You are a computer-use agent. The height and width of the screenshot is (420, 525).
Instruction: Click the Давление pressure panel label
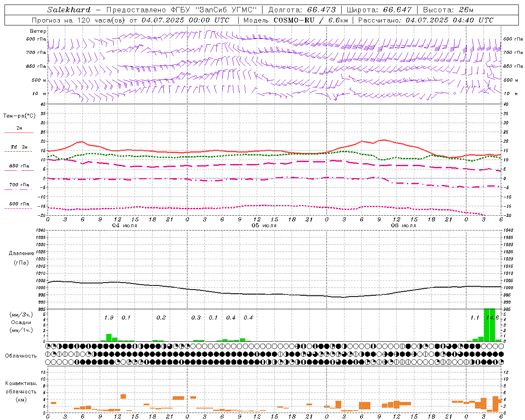(21, 253)
